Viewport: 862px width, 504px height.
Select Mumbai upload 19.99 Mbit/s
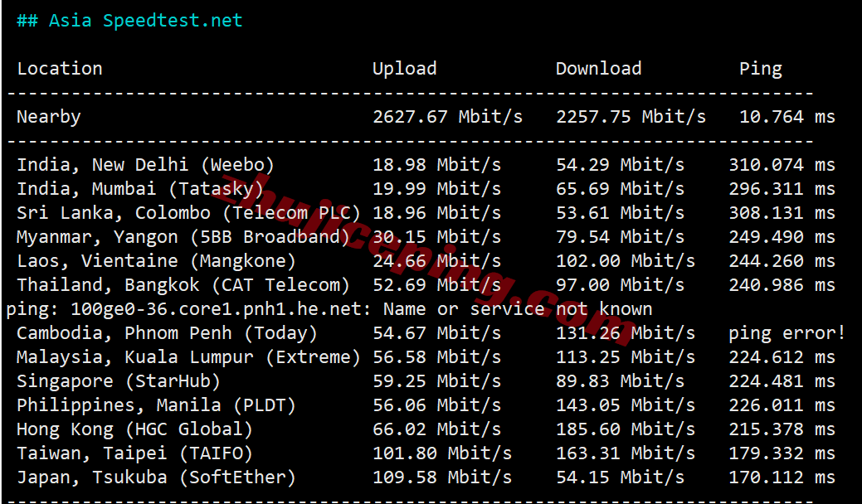[x=437, y=189]
